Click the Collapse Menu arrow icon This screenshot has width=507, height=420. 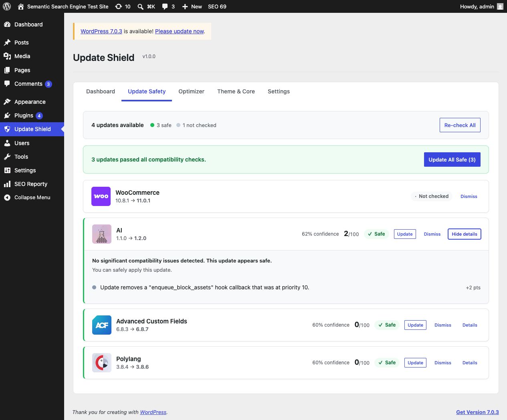click(7, 198)
